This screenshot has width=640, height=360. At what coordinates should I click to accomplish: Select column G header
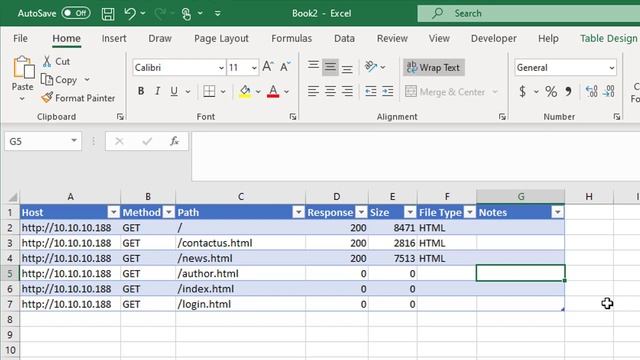click(520, 197)
